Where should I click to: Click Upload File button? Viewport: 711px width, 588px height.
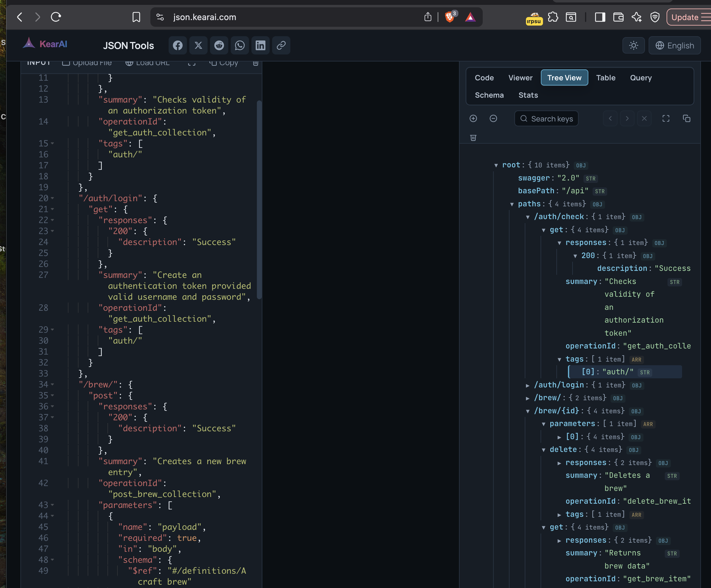[x=87, y=63]
